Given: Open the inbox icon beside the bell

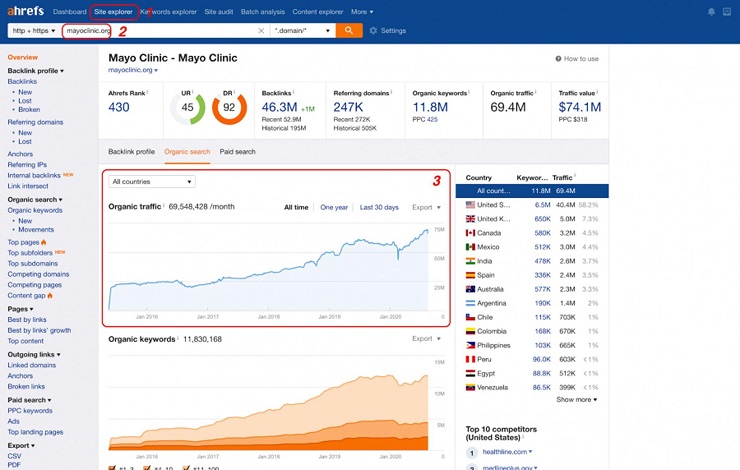Looking at the screenshot, I should [x=727, y=12].
